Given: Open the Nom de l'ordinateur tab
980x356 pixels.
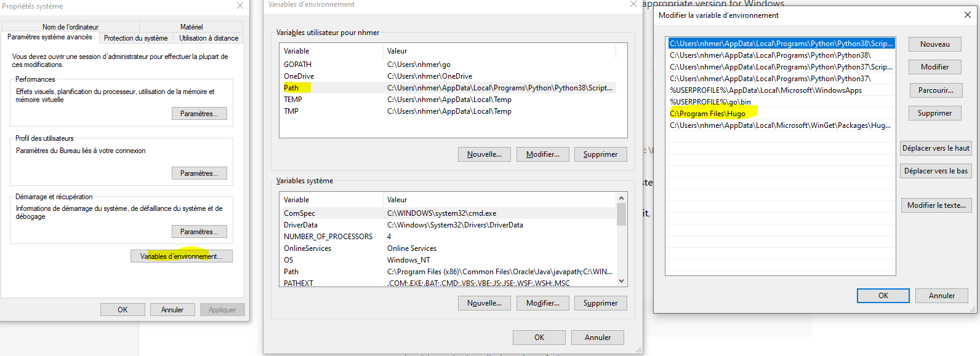Looking at the screenshot, I should [70, 27].
